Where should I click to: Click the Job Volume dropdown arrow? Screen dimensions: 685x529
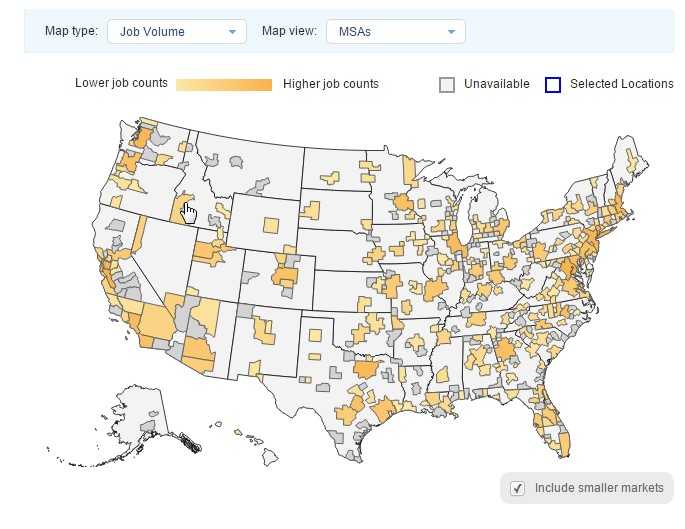(x=232, y=32)
